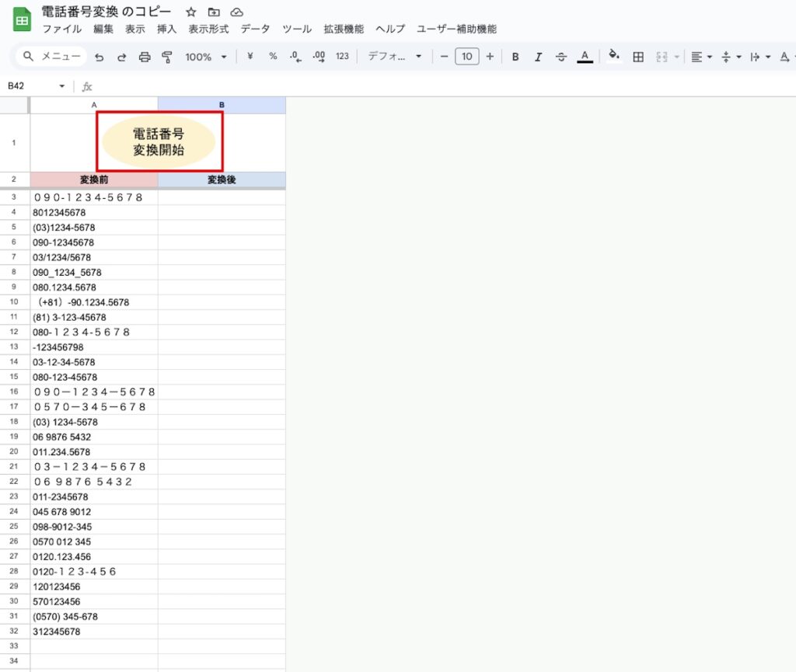Viewport: 796px width, 672px height.
Task: Select cell containing 03/1234/5678
Action: click(94, 257)
